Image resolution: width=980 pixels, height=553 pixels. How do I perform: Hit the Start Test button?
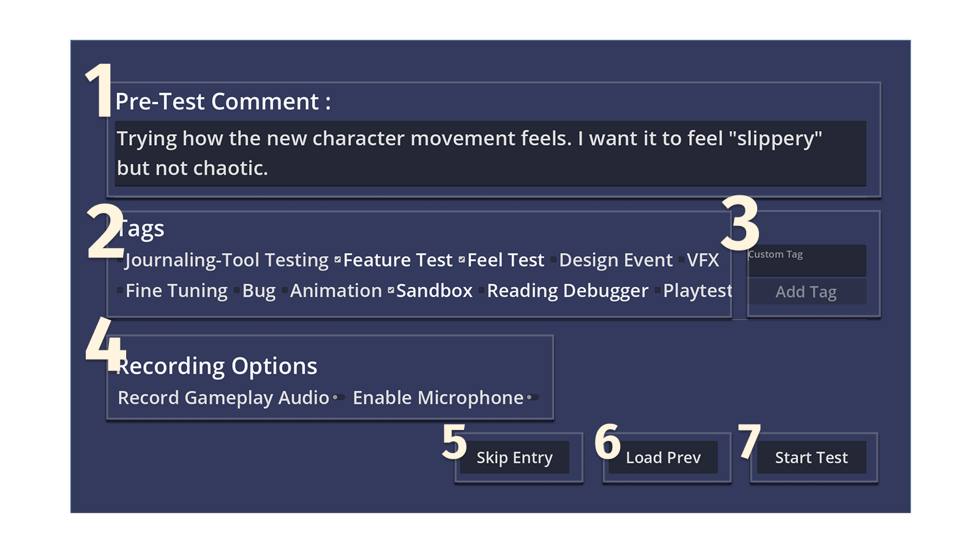[811, 457]
